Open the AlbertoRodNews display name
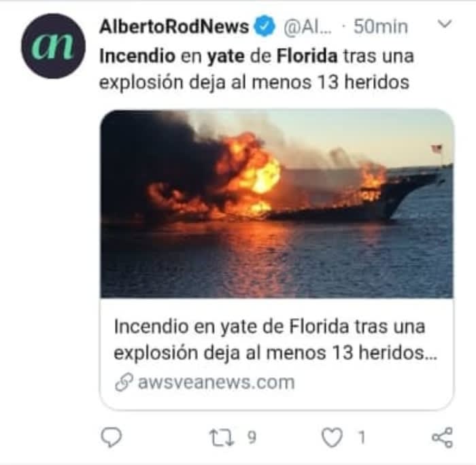 pos(174,27)
